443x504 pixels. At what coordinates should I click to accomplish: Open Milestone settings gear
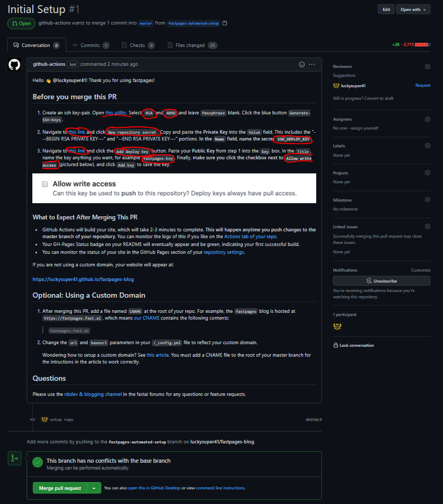[427, 200]
